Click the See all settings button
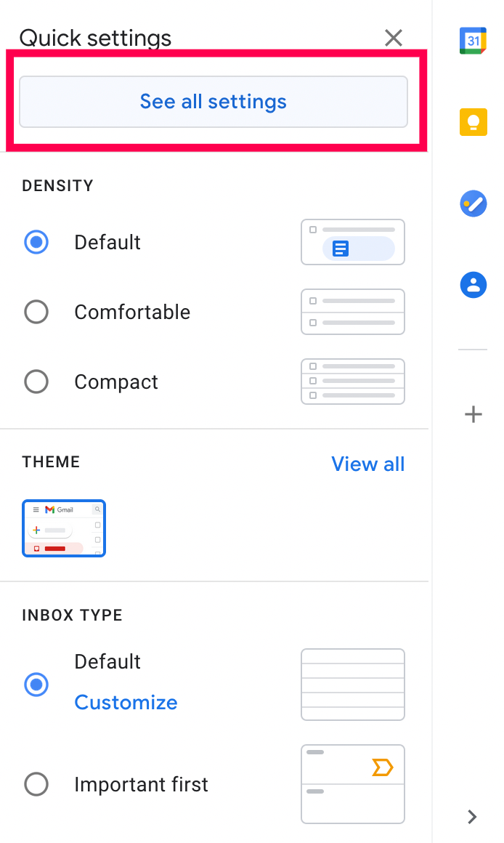 pyautogui.click(x=214, y=102)
